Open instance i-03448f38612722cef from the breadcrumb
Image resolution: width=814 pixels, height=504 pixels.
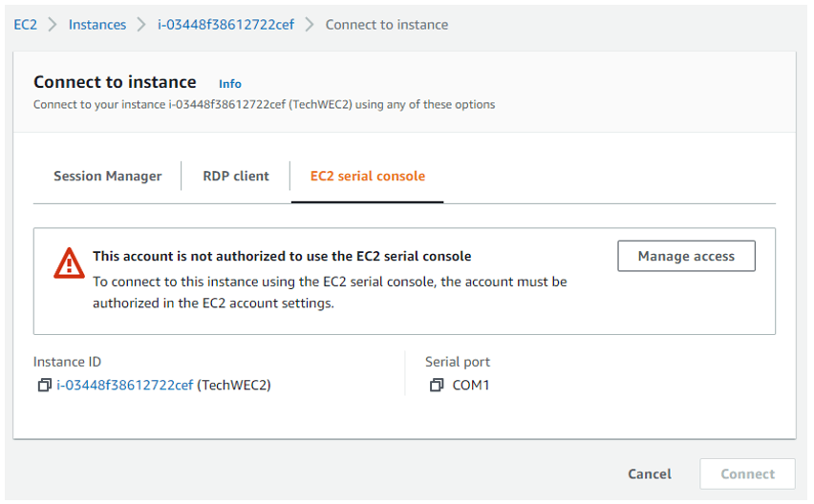(225, 25)
